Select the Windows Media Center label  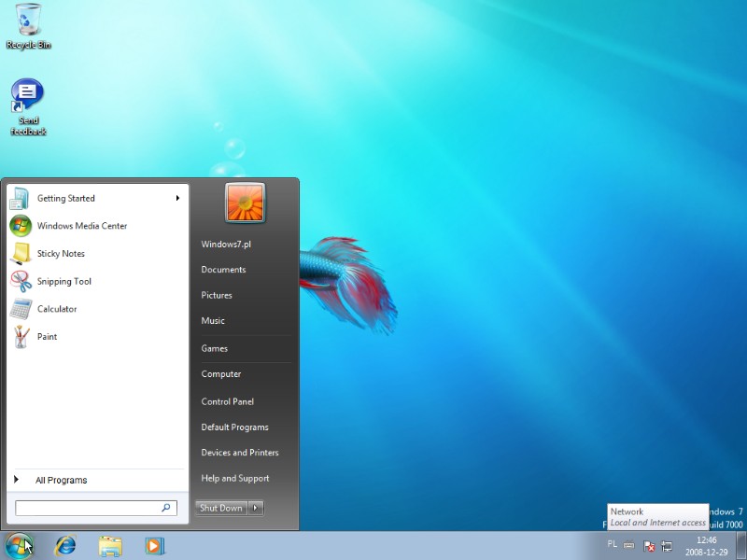click(82, 226)
